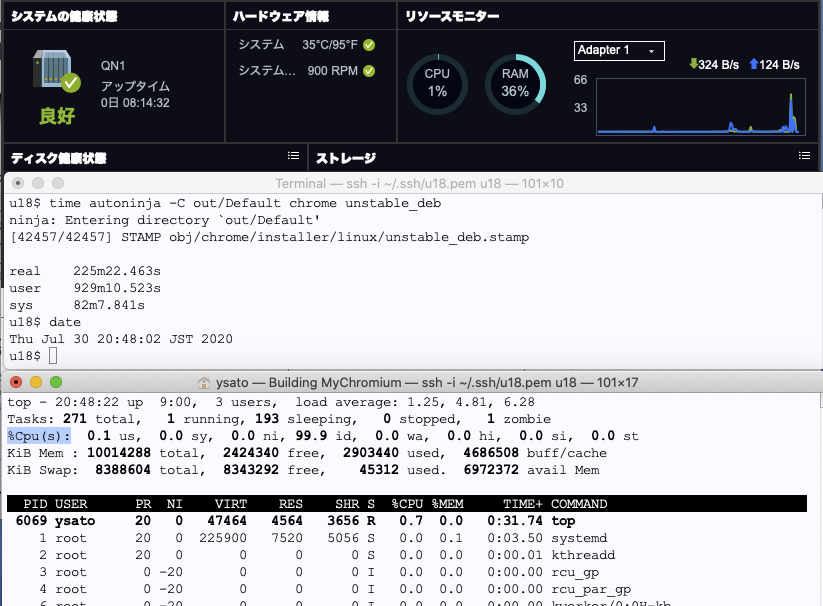The width and height of the screenshot is (823, 606).
Task: Click the RAM 36% usage gauge
Action: click(515, 83)
